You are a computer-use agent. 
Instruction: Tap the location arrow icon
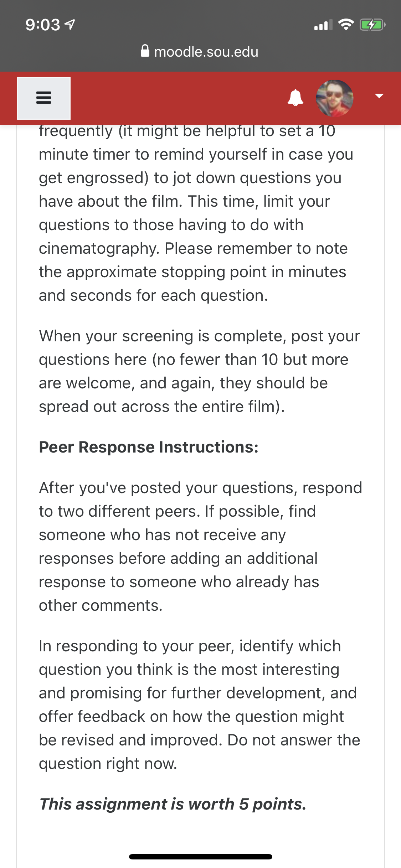[70, 25]
